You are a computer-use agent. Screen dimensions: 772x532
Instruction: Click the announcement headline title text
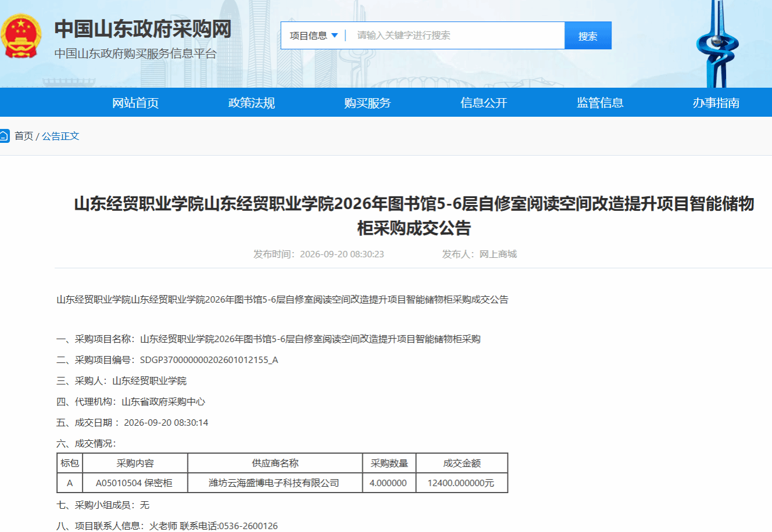[x=414, y=215]
